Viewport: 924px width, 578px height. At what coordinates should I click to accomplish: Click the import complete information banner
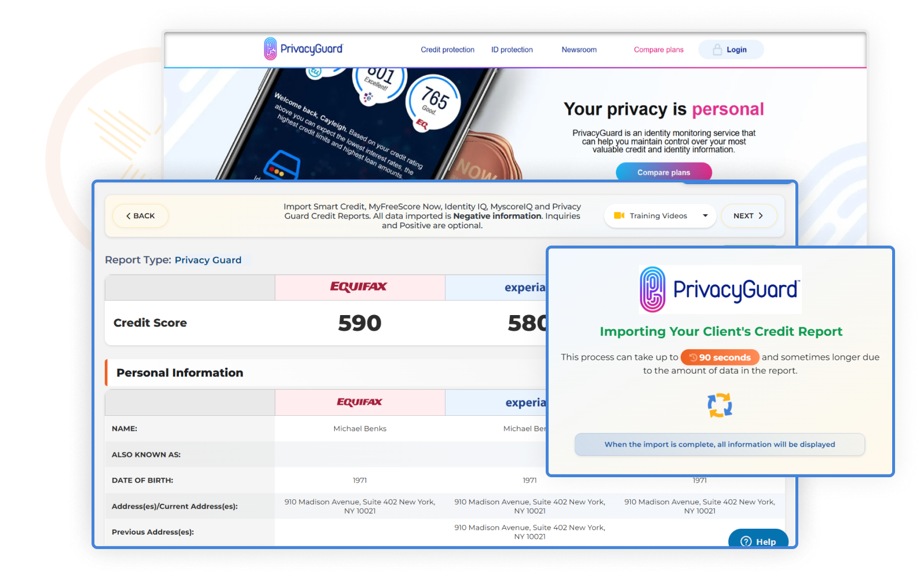pyautogui.click(x=720, y=444)
